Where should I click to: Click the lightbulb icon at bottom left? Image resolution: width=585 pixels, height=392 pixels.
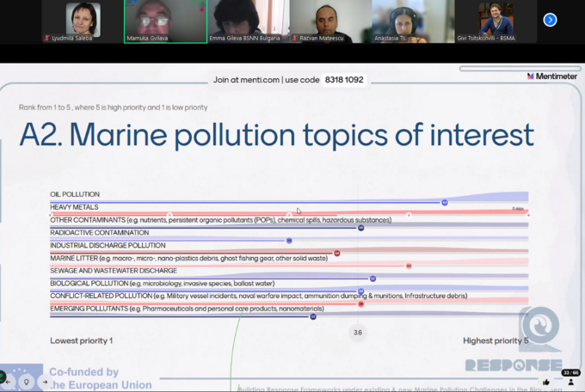[x=27, y=380]
